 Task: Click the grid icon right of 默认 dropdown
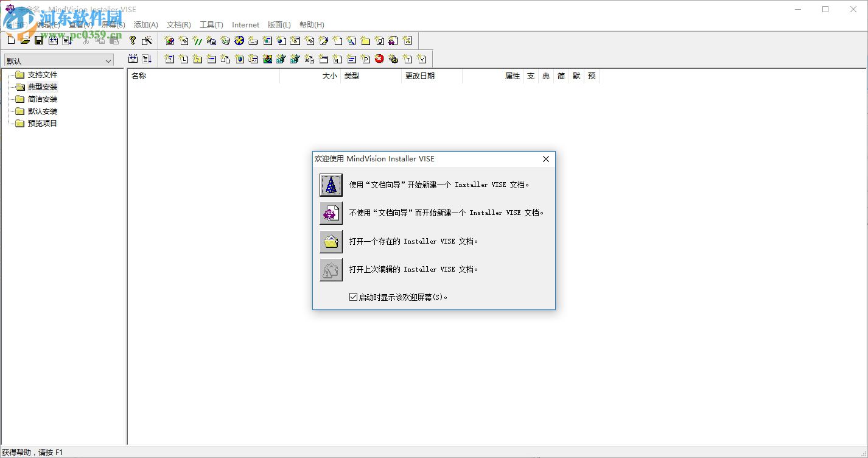tap(133, 59)
